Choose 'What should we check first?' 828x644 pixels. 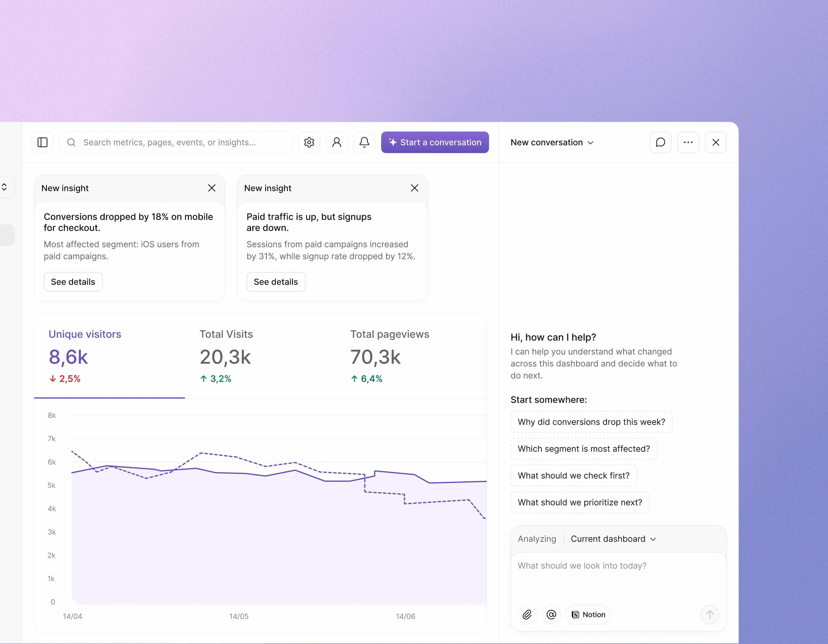click(574, 476)
